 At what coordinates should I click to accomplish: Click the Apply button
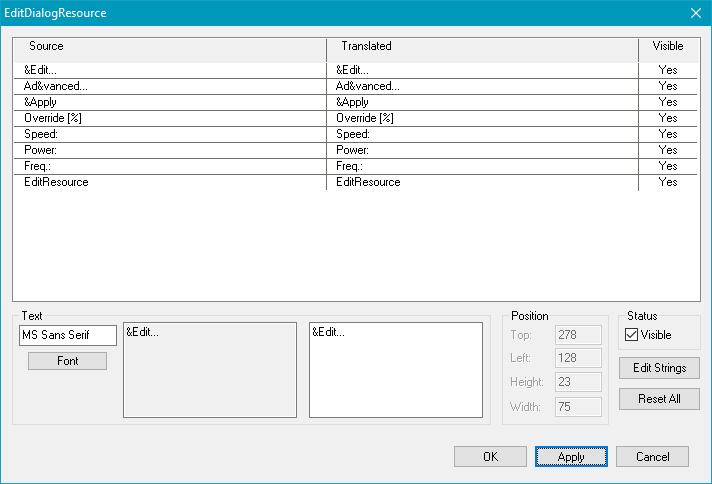click(x=571, y=457)
